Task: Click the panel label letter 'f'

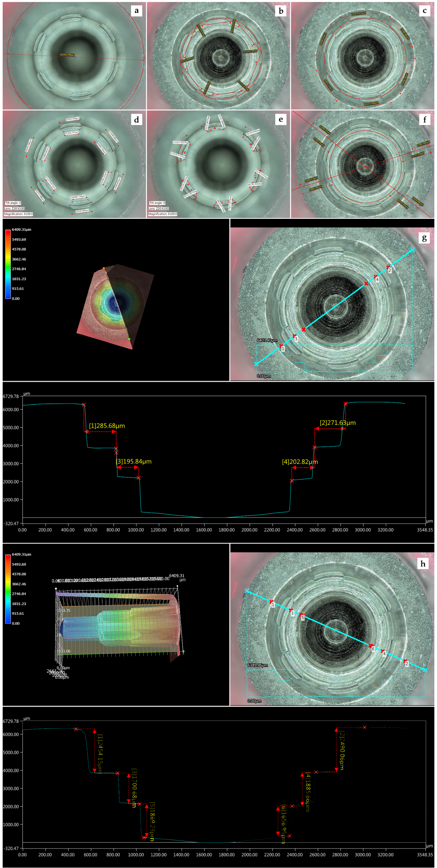Action: point(425,120)
